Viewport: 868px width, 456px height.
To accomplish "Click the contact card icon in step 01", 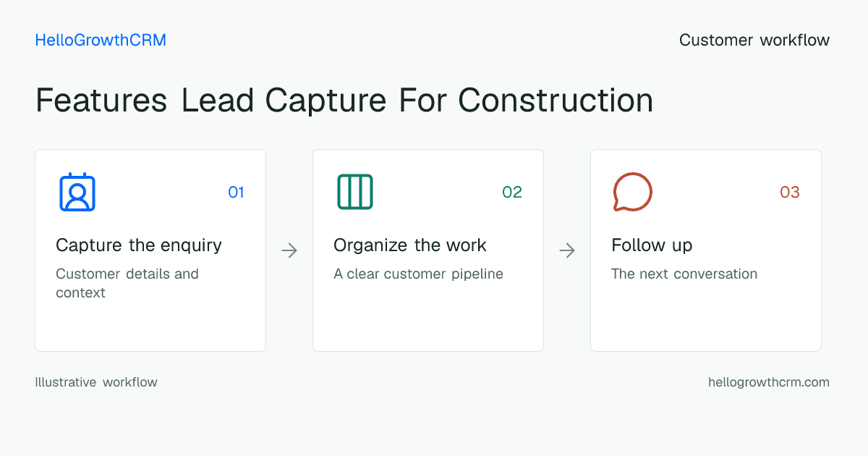I will click(x=77, y=192).
